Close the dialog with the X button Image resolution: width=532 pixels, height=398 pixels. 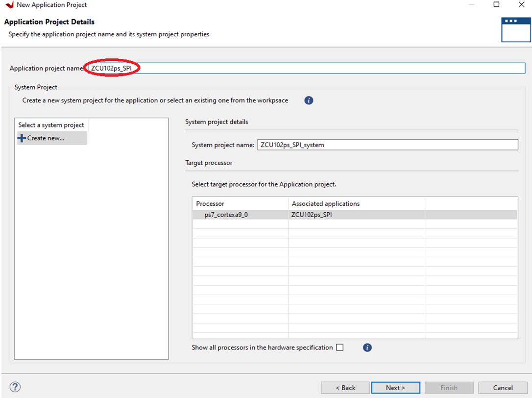tap(521, 5)
